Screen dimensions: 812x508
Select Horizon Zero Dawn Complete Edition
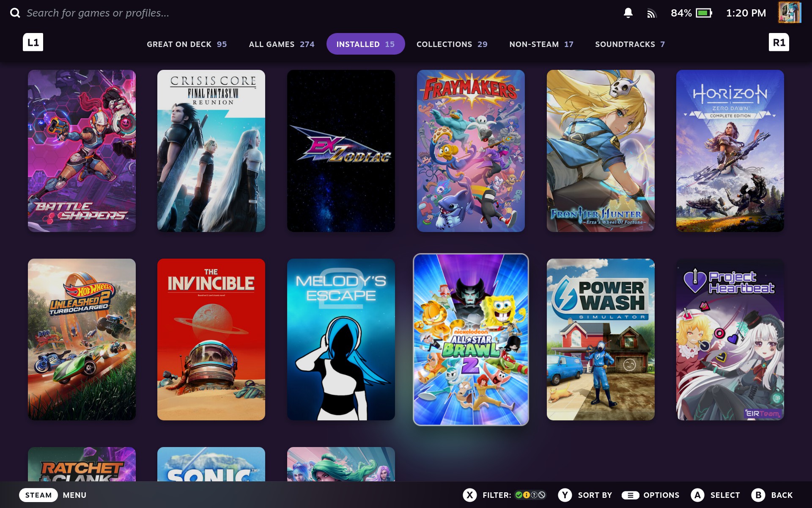tap(730, 151)
